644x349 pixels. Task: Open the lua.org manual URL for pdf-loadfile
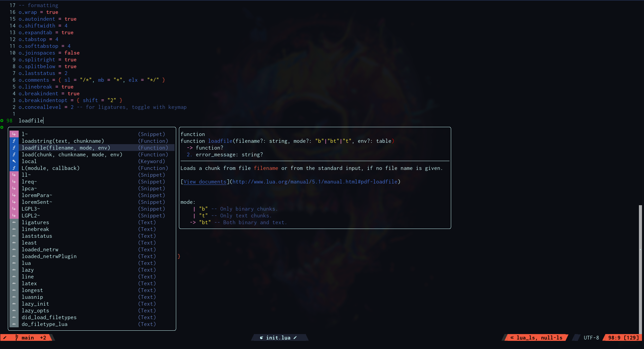click(x=315, y=182)
